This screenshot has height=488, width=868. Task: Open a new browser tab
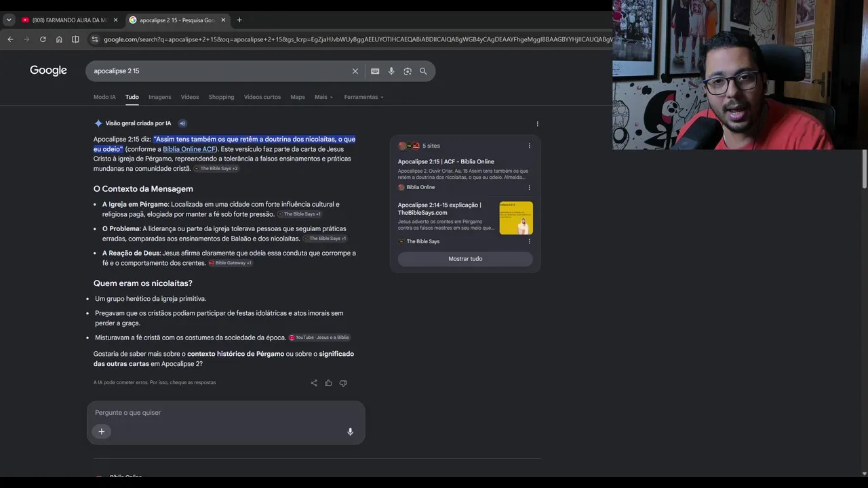[239, 20]
